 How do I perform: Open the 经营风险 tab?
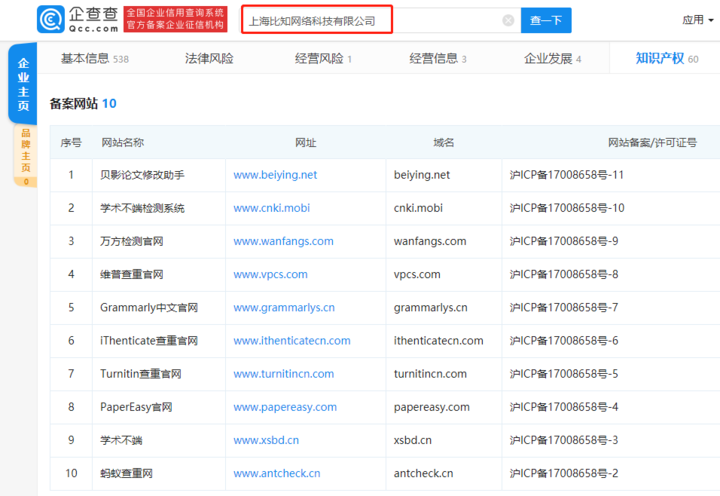323,58
